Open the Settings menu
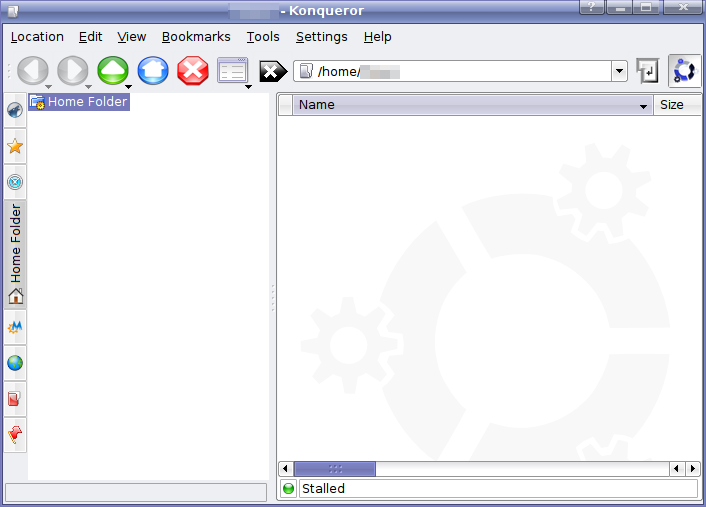This screenshot has height=507, width=706. click(321, 37)
